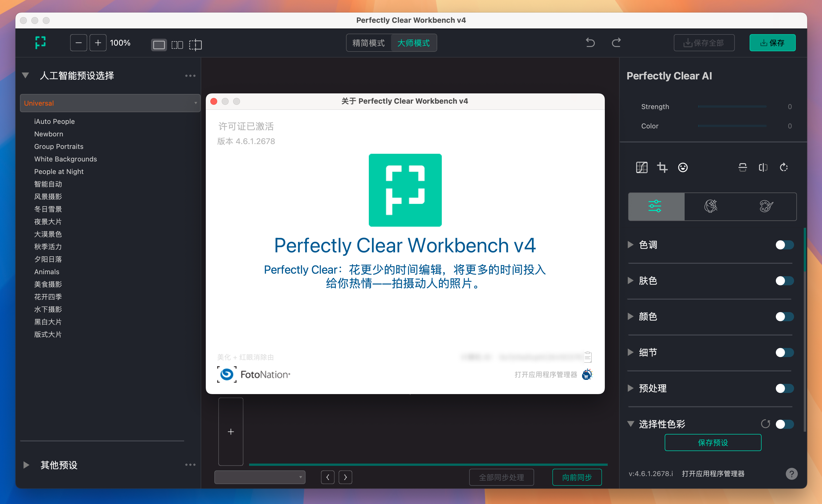Click the strikethrough-style straighten icon
Image resolution: width=822 pixels, height=504 pixels.
[x=742, y=167]
